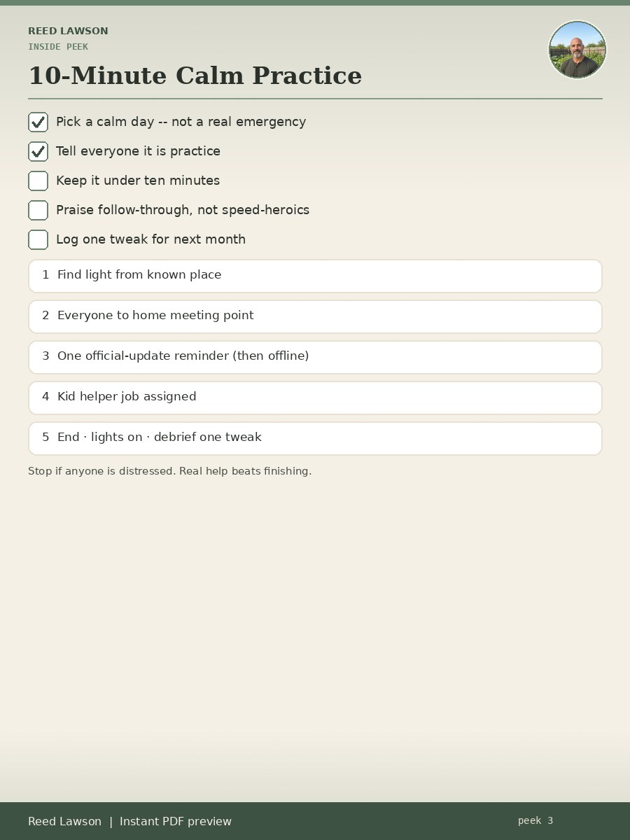This screenshot has width=630, height=840.
Task: Click the 'Stop if anyone is distressed' note
Action: tap(170, 471)
